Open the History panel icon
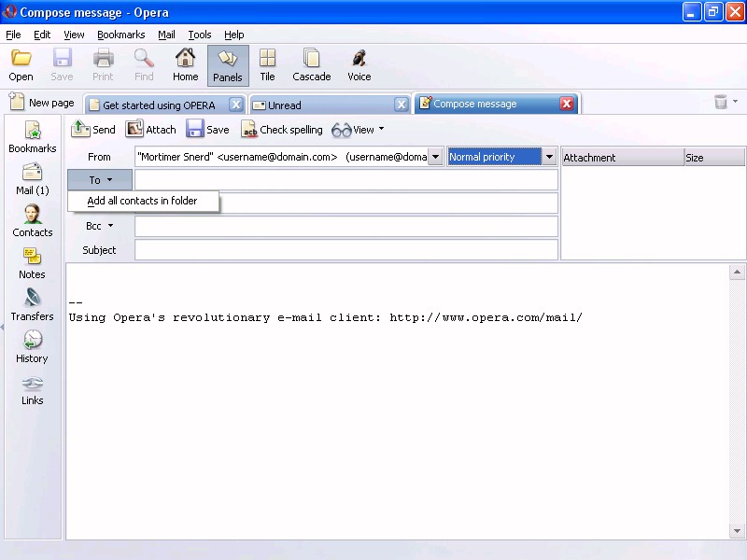This screenshot has height=560, width=747. (x=32, y=346)
